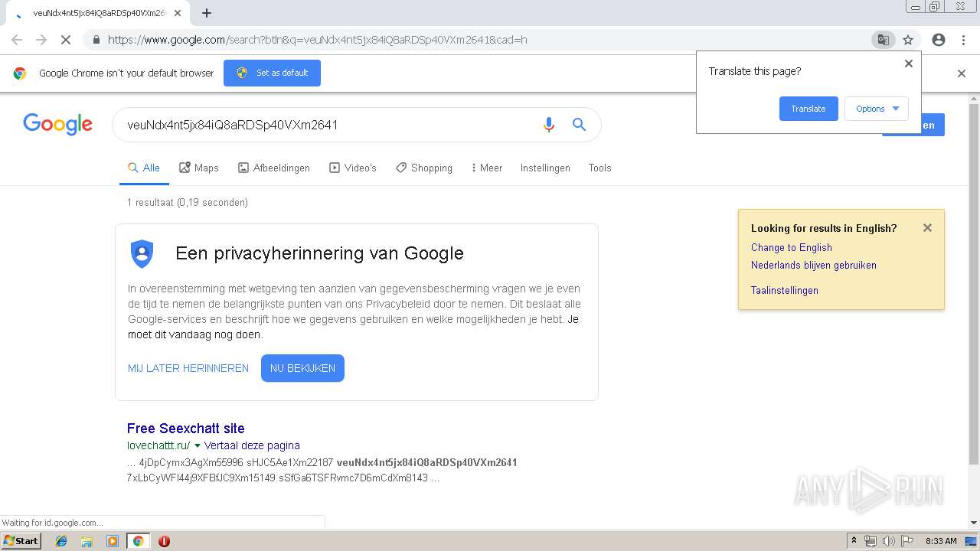Choose Change to English
The width and height of the screenshot is (980, 551).
click(792, 247)
